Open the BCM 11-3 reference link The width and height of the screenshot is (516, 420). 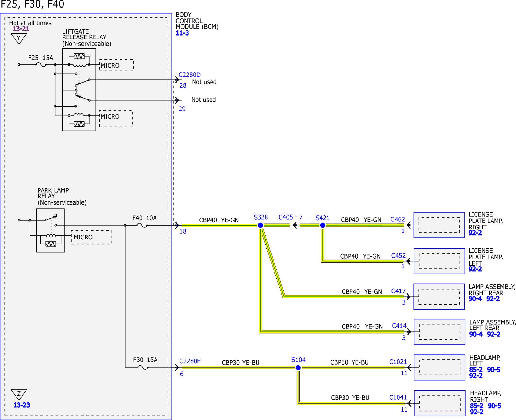click(182, 33)
